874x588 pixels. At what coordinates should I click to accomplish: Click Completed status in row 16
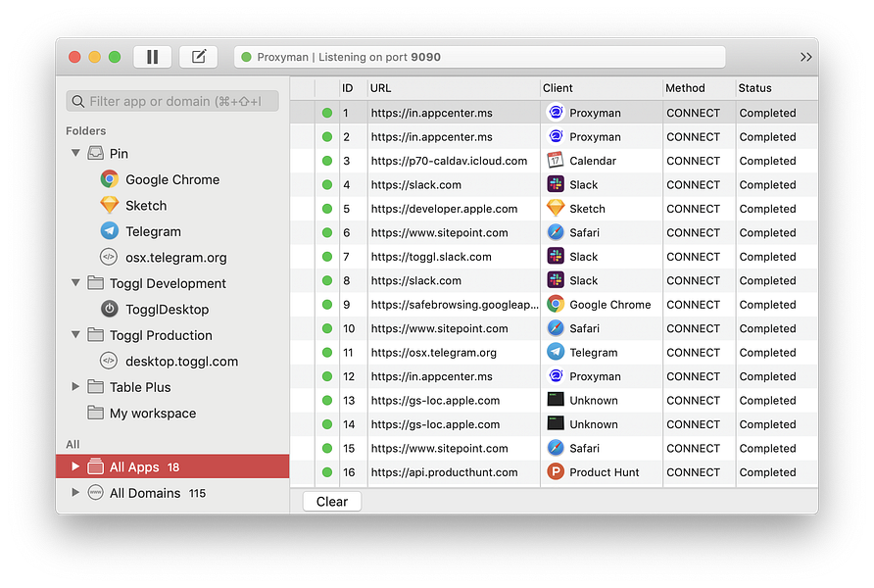[767, 472]
